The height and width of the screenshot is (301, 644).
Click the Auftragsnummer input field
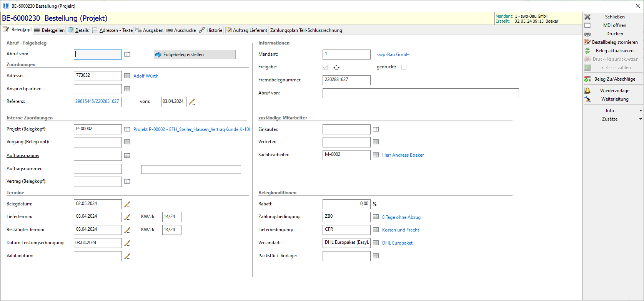[x=98, y=169]
